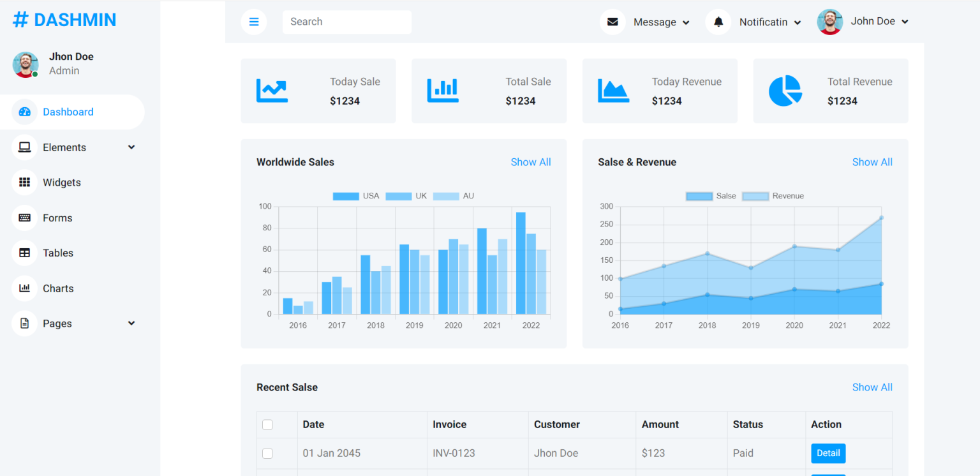This screenshot has width=980, height=476.
Task: Toggle the sidebar with the hamburger button
Action: [x=254, y=22]
